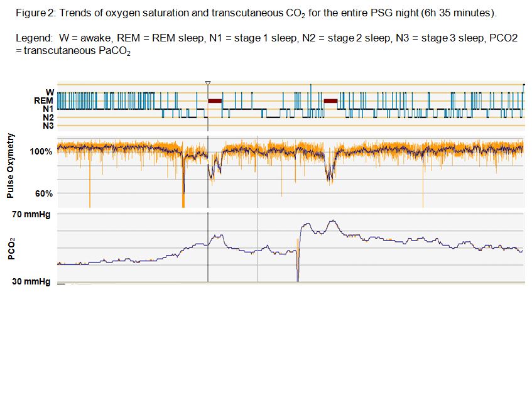Click the N1 stage axis label
This screenshot has width=532, height=395.
48,108
